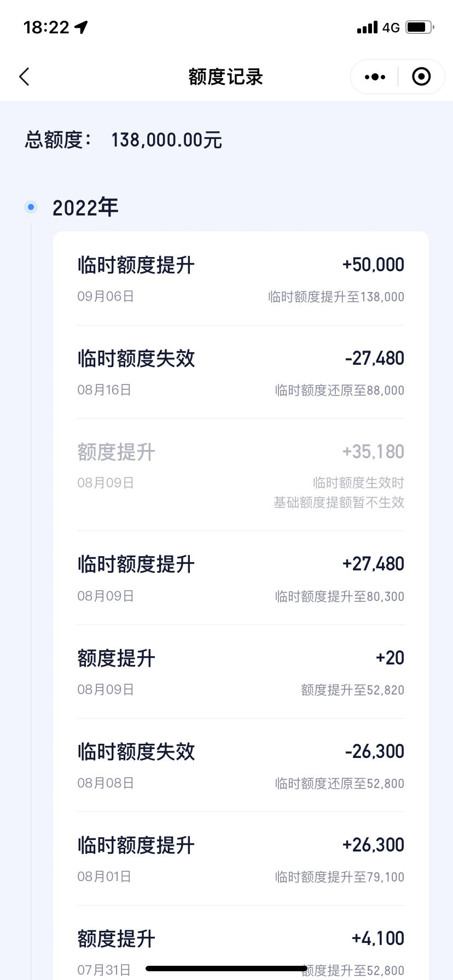Tap the back arrow icon
Viewport: 453px width, 980px height.
click(x=24, y=77)
